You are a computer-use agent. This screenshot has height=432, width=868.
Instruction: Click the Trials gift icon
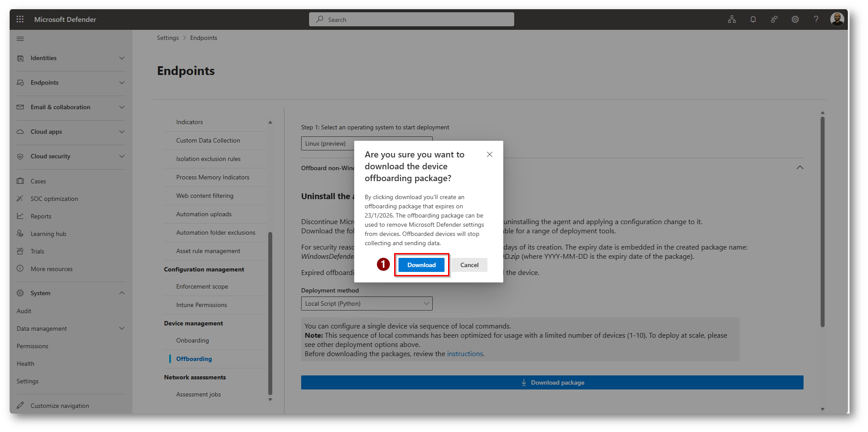coord(20,251)
